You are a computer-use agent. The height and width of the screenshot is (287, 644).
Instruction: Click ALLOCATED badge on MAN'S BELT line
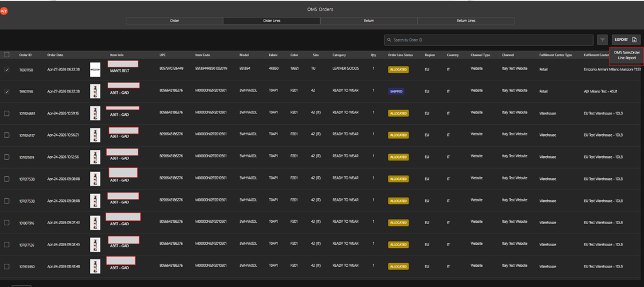398,69
